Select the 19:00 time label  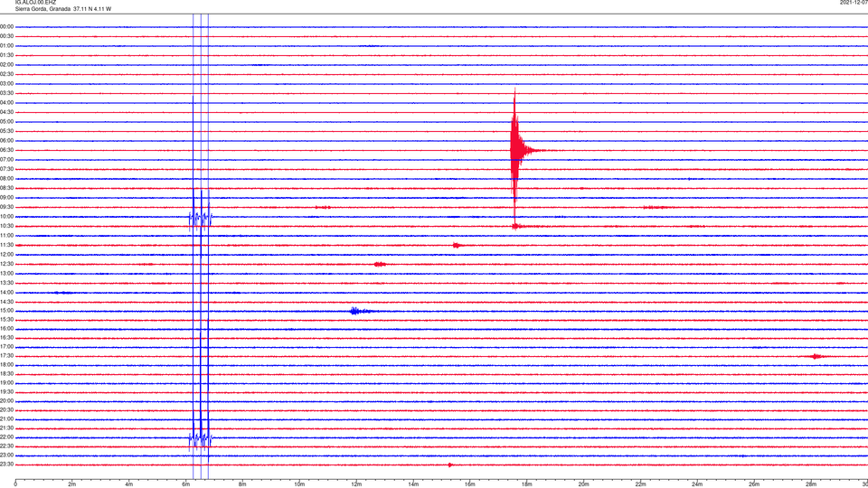click(x=7, y=383)
